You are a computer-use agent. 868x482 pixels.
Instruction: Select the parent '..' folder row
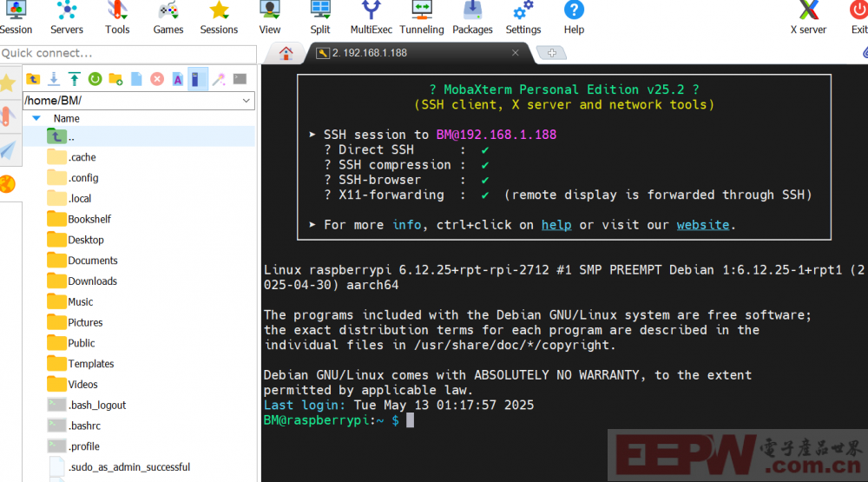[138, 136]
